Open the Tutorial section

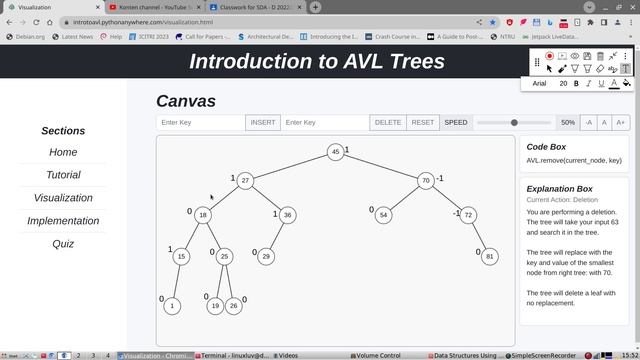coord(63,175)
